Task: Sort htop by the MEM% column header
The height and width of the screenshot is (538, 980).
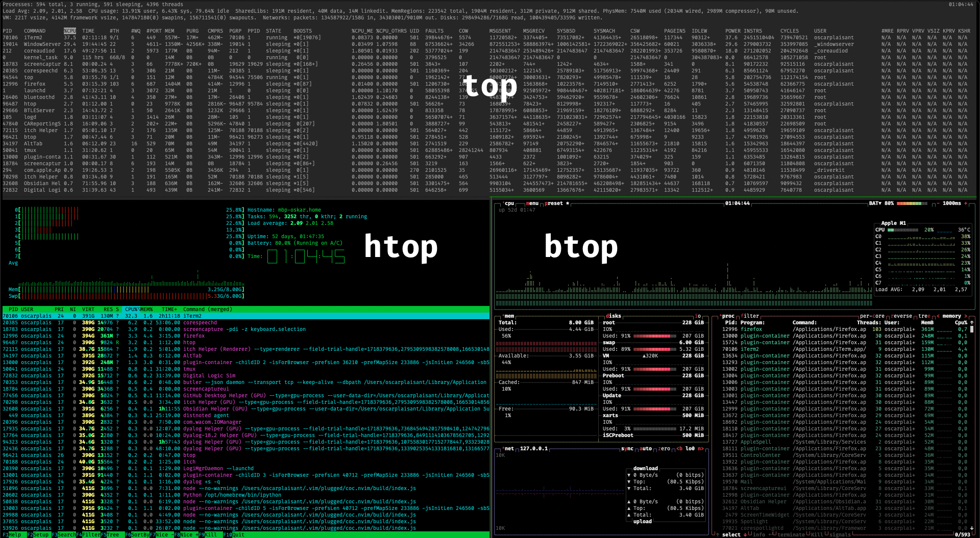Action: [146, 310]
